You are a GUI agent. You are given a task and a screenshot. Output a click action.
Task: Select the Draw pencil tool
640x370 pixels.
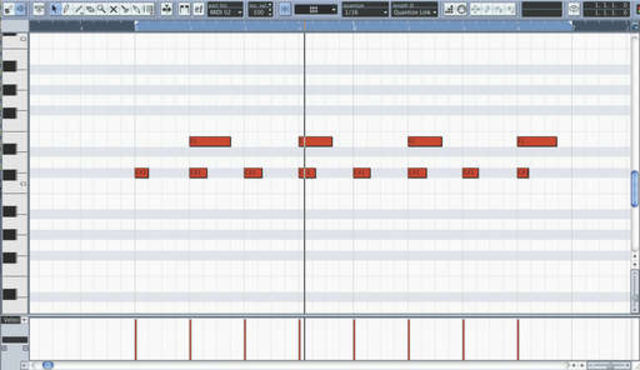coord(66,9)
